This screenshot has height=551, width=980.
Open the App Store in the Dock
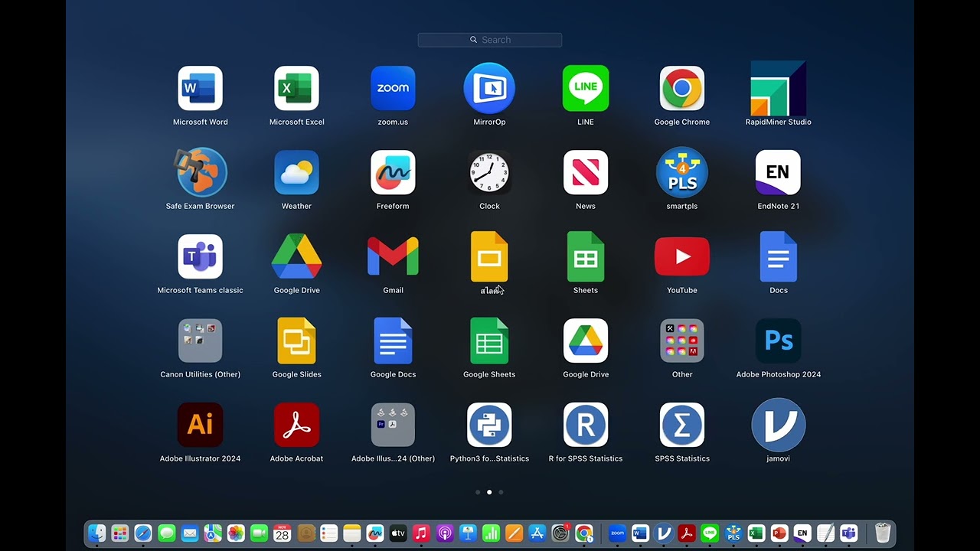[537, 533]
